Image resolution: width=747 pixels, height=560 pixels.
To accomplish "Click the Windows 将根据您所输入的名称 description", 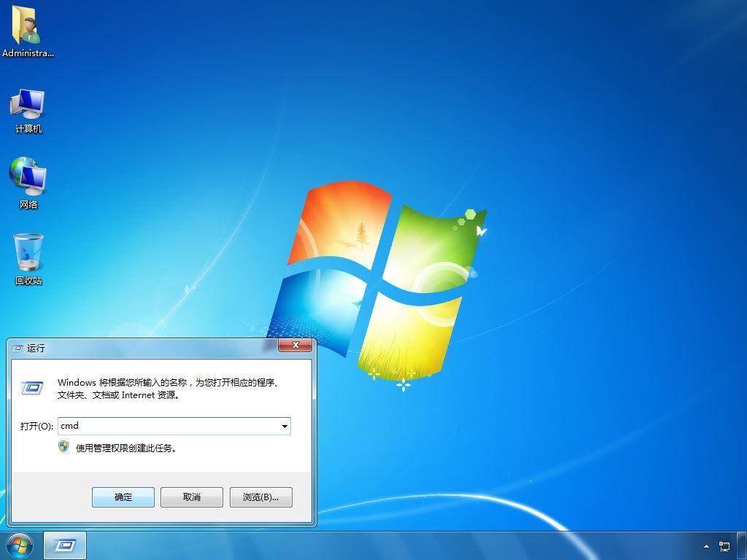I will pos(169,389).
